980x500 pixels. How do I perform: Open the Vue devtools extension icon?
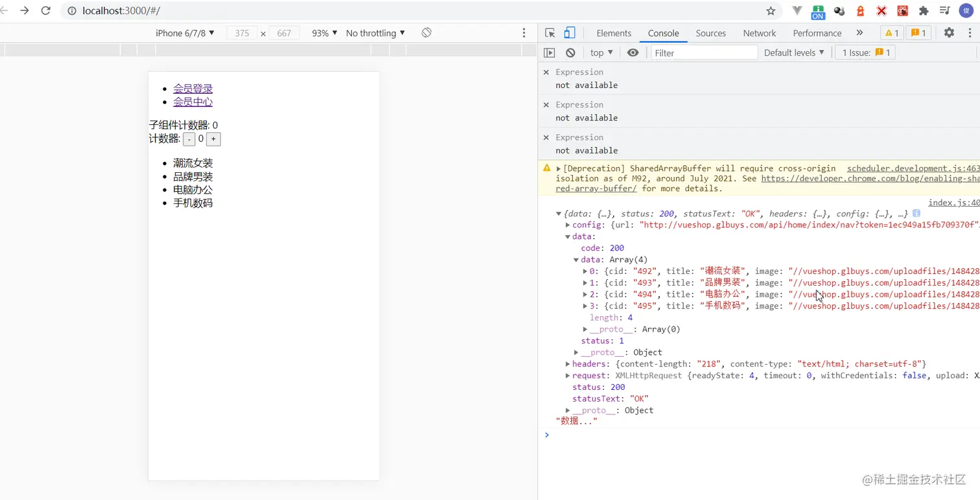point(797,10)
